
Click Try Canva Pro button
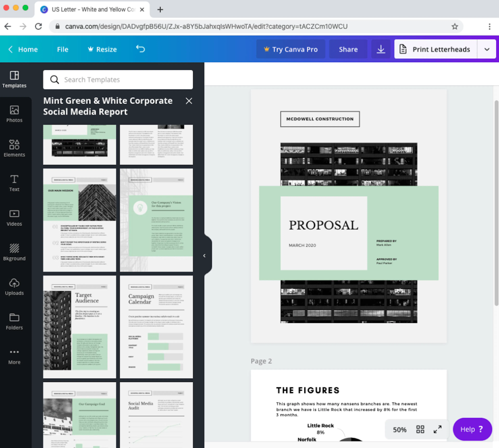coord(291,49)
